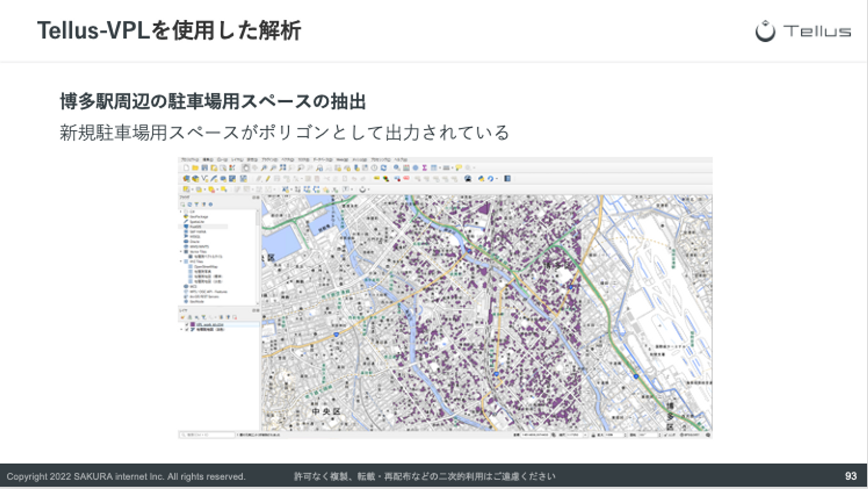Click the New Project icon in QGIS toolbar

[x=186, y=168]
